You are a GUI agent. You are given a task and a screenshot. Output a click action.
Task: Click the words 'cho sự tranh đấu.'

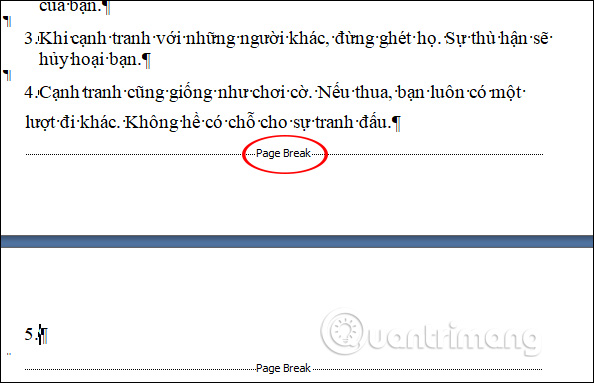tap(326, 123)
